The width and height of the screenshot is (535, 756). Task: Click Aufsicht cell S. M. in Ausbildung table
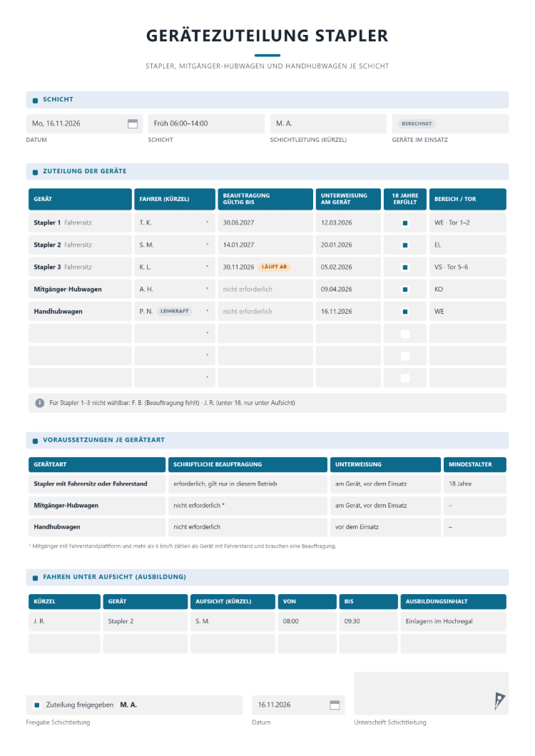tap(233, 621)
